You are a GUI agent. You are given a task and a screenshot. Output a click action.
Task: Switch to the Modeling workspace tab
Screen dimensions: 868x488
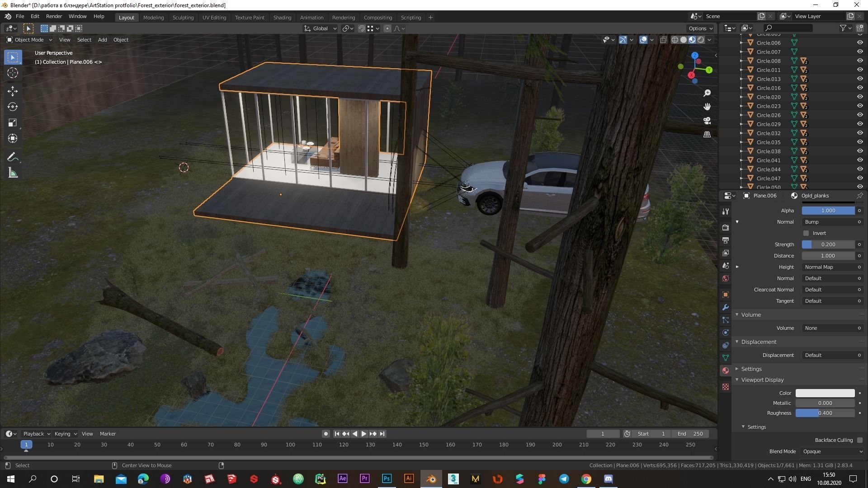153,18
